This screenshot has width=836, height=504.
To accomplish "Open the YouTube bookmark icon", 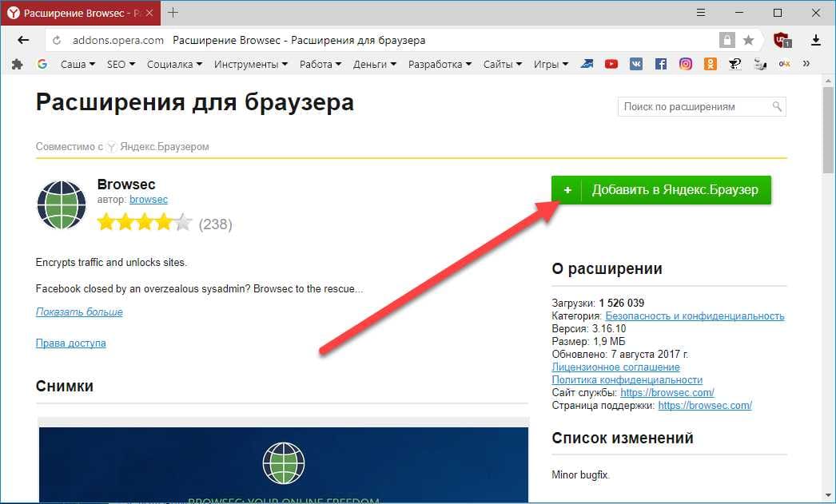I will coord(611,64).
